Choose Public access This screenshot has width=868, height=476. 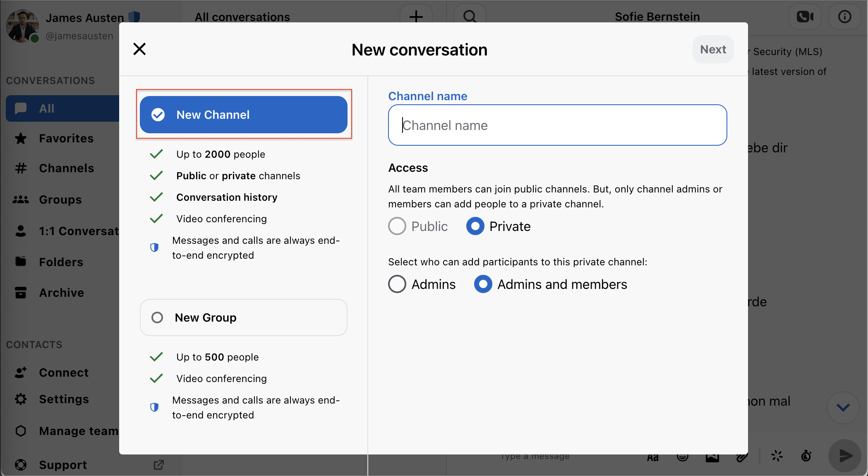click(418, 226)
